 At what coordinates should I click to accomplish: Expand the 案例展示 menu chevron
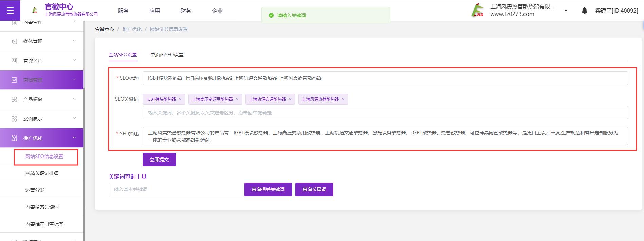coord(74,118)
